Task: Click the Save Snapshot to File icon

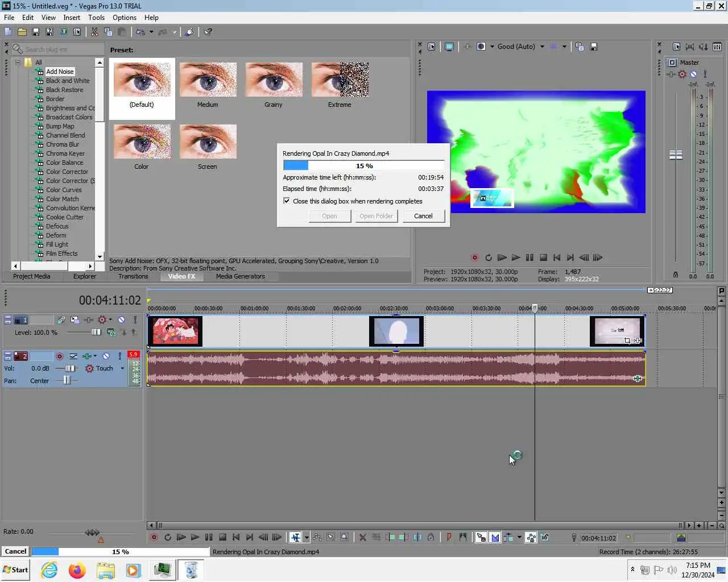Action: [x=593, y=47]
